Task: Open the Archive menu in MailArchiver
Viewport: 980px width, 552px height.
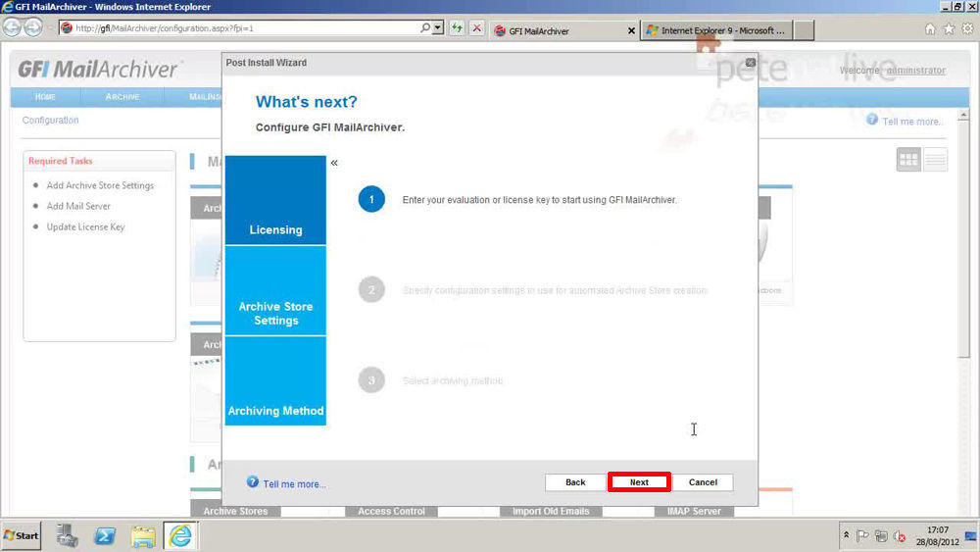Action: click(122, 97)
